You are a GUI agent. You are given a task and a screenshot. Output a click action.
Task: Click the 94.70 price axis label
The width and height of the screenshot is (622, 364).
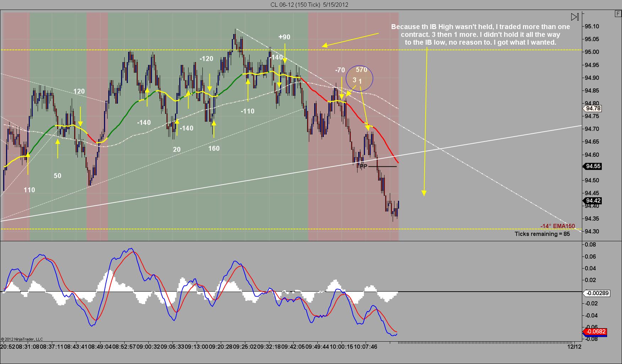point(591,129)
